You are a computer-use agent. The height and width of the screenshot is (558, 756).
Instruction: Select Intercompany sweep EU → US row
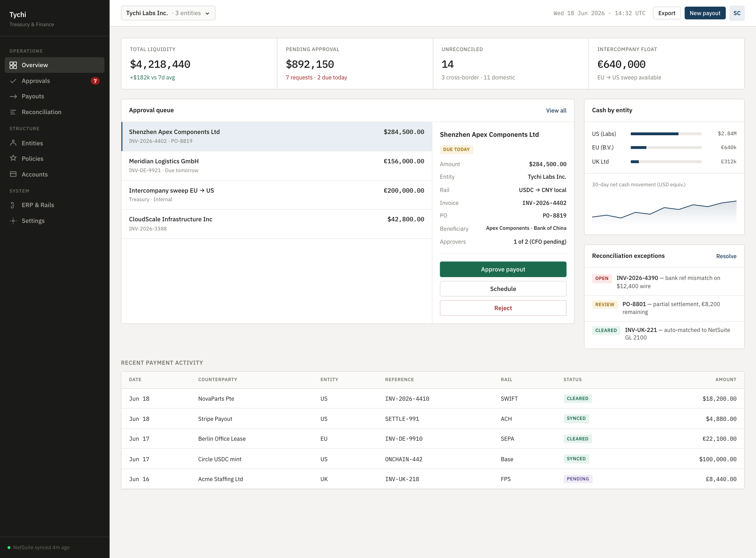[277, 195]
